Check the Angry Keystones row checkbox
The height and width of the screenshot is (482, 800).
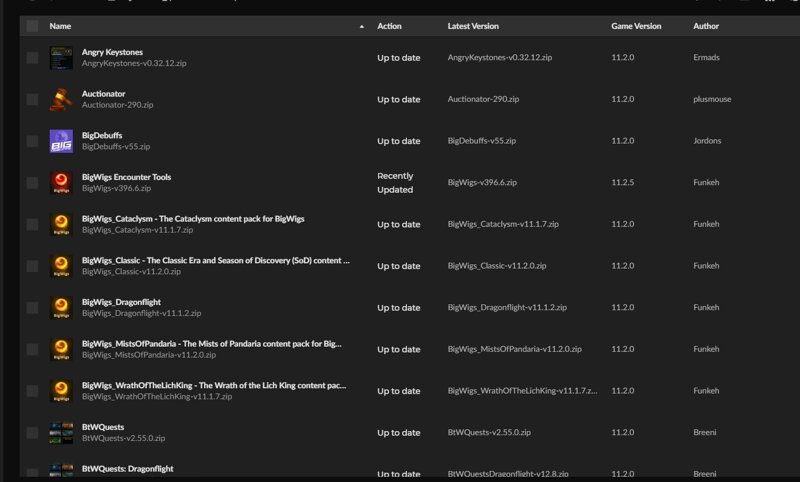pyautogui.click(x=32, y=58)
